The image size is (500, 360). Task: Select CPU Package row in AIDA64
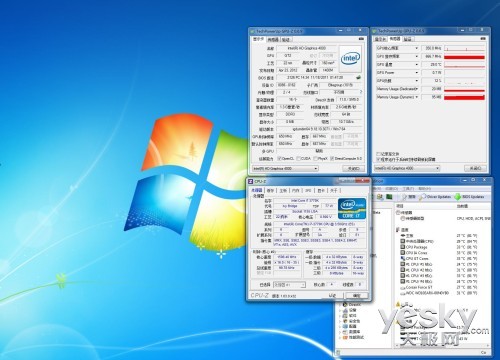click(x=439, y=247)
